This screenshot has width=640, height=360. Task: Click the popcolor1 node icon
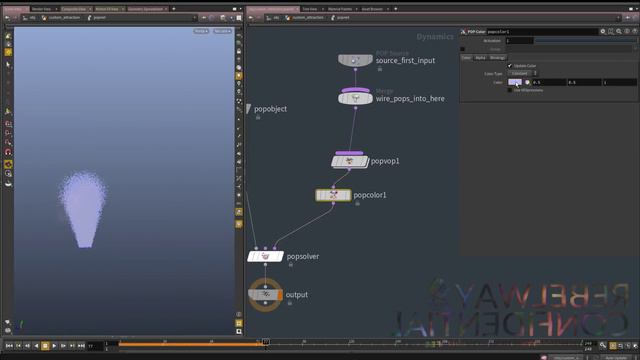pyautogui.click(x=333, y=195)
